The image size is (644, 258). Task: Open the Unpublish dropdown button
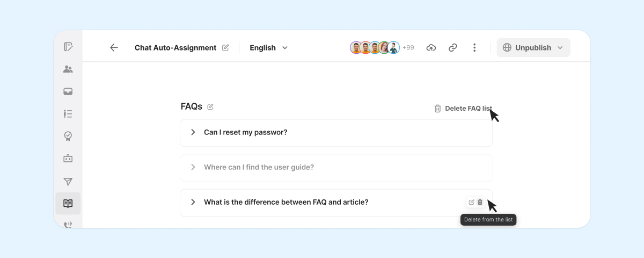(533, 48)
